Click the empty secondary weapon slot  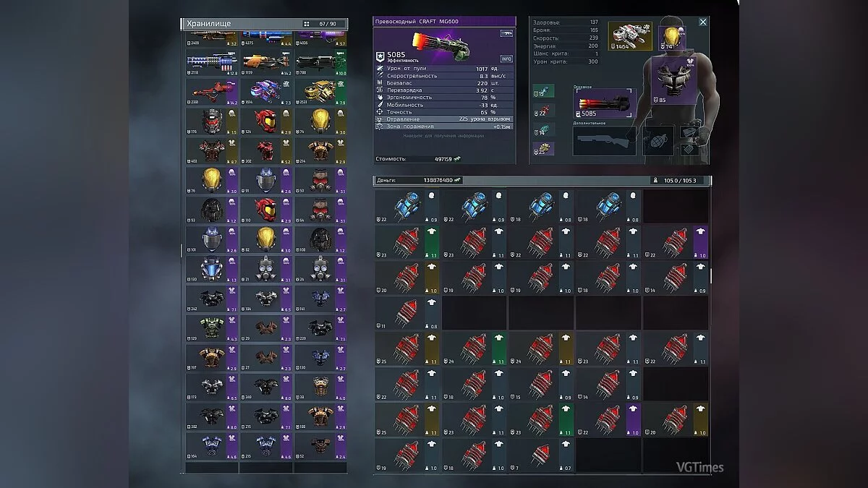(x=605, y=141)
